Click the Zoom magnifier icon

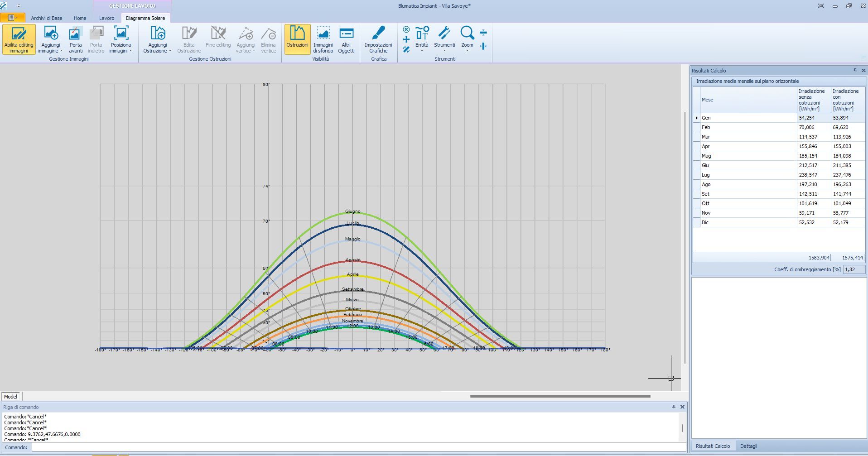[x=467, y=34]
